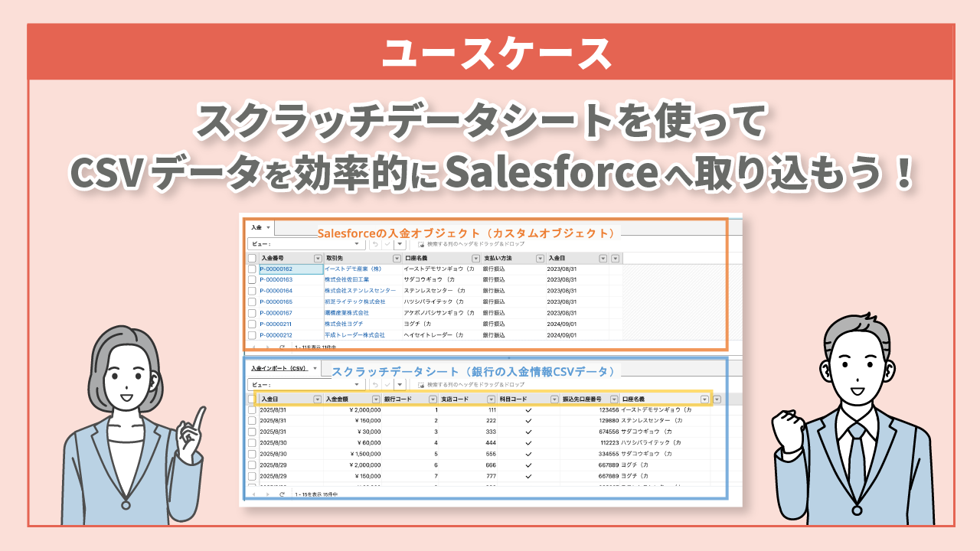Click the undo icon in the 入金インポート sheet toolbar
The height and width of the screenshot is (551, 980).
click(x=375, y=384)
